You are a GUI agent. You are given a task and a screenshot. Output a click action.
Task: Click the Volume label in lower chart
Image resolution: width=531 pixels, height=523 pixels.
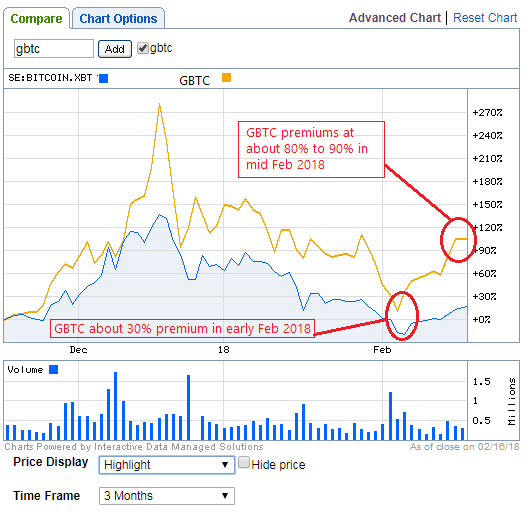(x=25, y=370)
